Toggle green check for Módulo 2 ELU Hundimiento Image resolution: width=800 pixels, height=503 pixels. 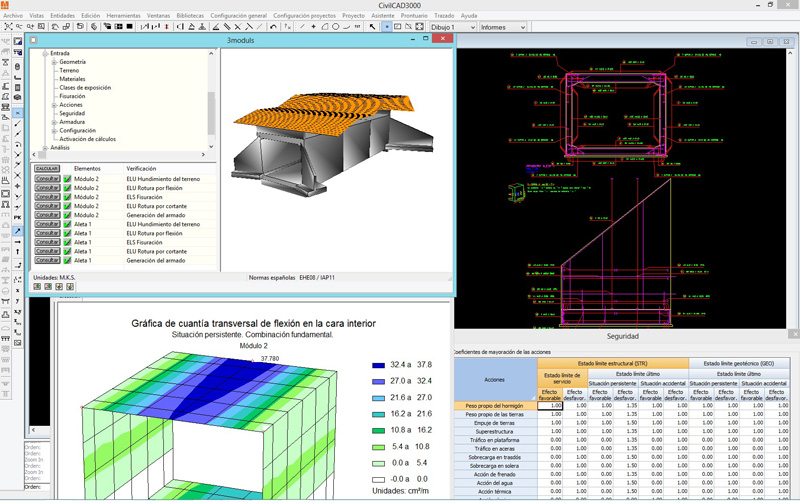67,179
